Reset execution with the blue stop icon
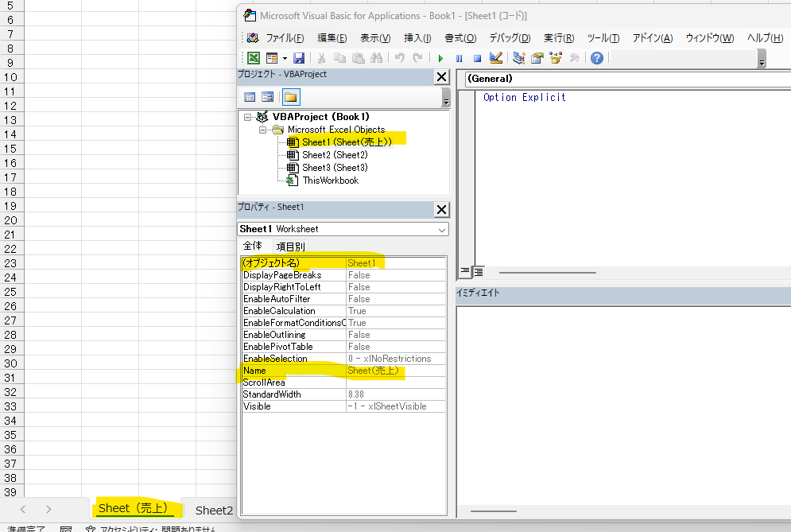Viewport: 791px width, 532px height. click(x=477, y=59)
